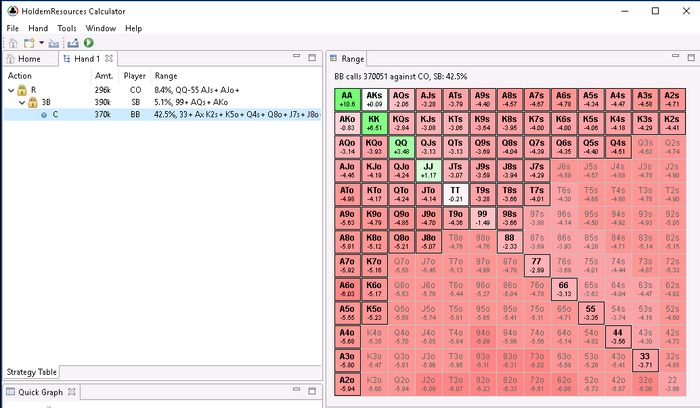Click the Amt. column header

pos(105,76)
